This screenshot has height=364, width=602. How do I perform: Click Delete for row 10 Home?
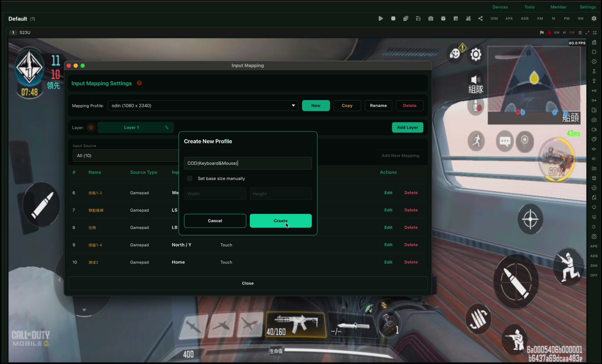411,262
